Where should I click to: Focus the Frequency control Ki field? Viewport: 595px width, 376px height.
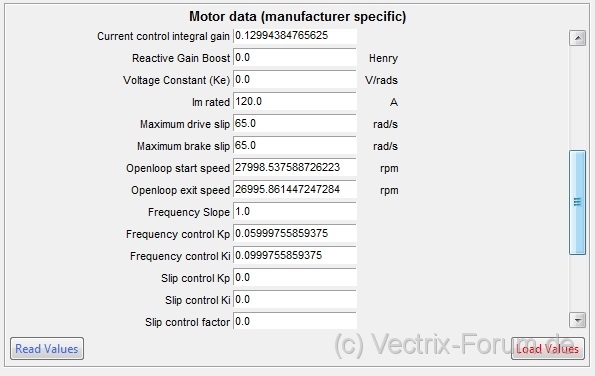pyautogui.click(x=295, y=256)
